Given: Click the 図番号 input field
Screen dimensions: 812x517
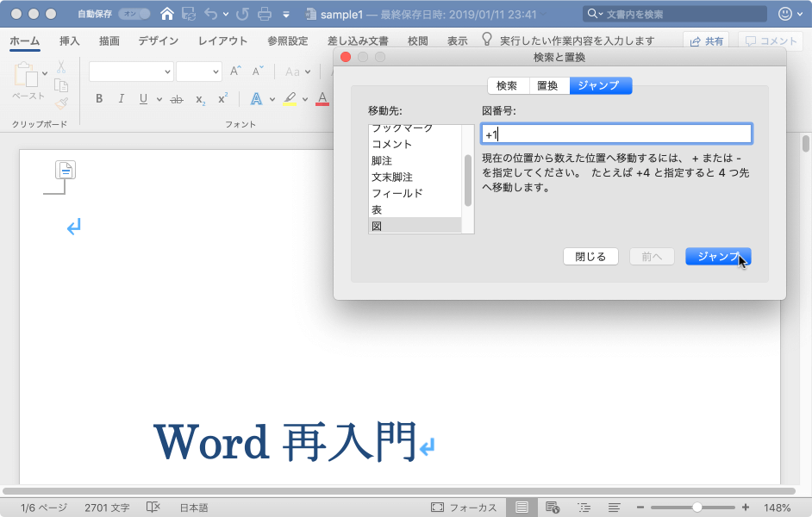Looking at the screenshot, I should (x=616, y=134).
